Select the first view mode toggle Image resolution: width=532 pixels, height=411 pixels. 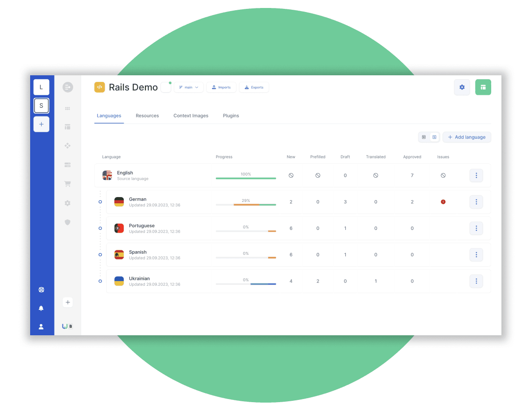(424, 137)
